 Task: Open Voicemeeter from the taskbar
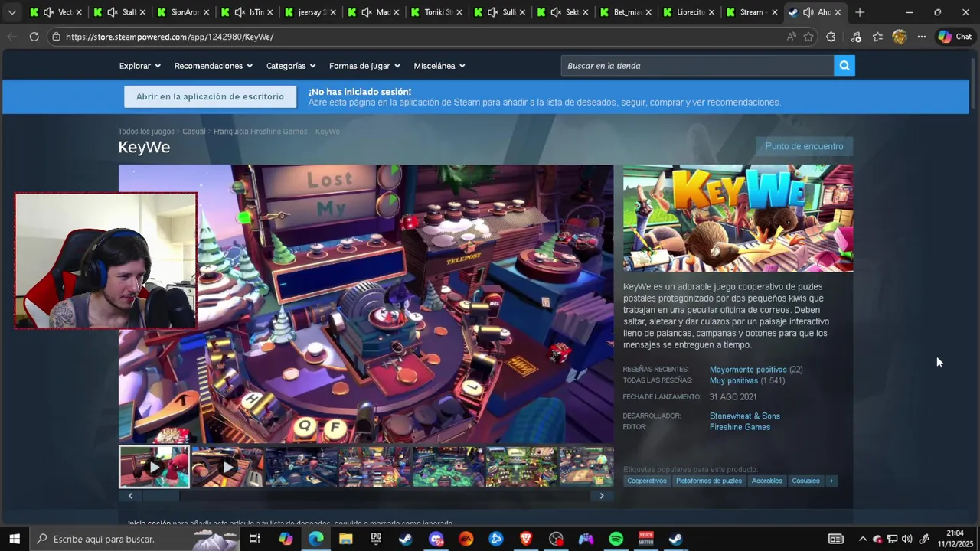click(x=646, y=539)
